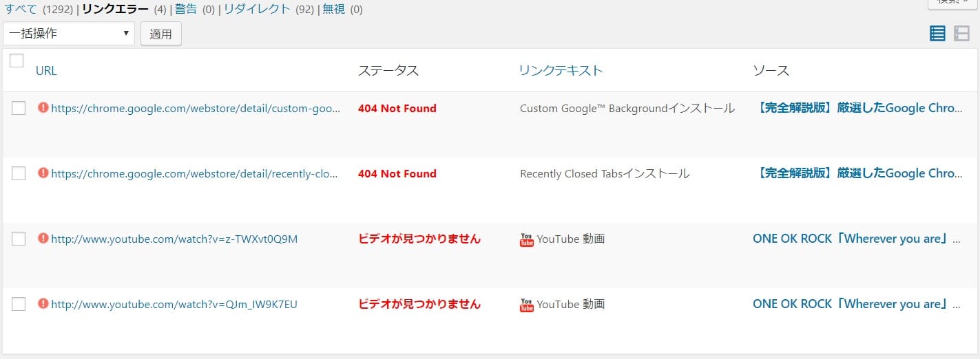The image size is (980, 359).
Task: Sort by URL column header
Action: tap(46, 70)
